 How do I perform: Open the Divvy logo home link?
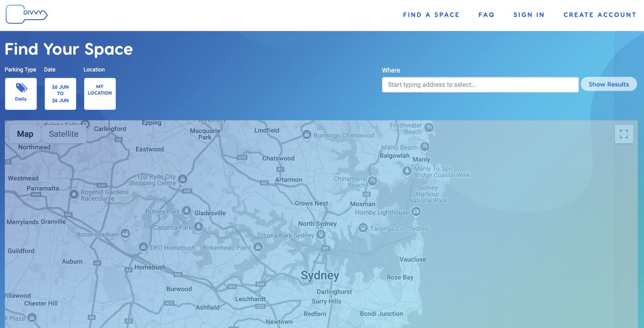(x=27, y=14)
